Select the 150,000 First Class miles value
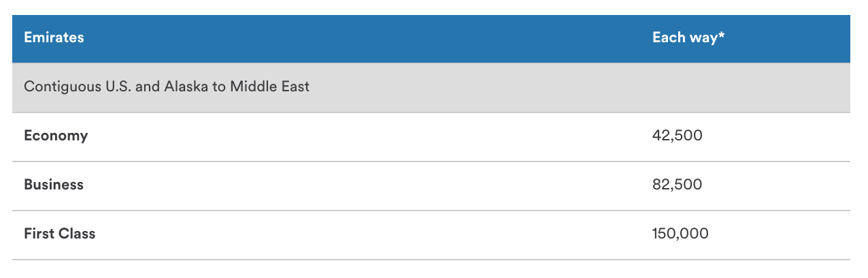The image size is (868, 278). (x=680, y=234)
